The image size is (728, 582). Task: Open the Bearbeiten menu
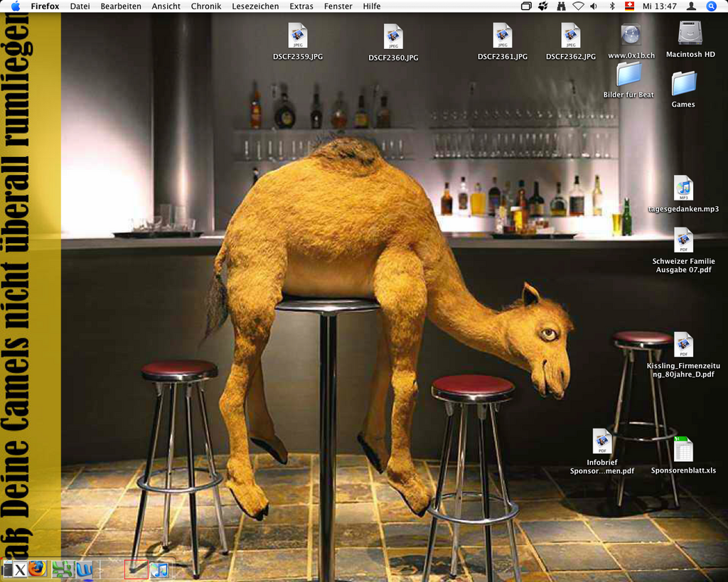[121, 6]
